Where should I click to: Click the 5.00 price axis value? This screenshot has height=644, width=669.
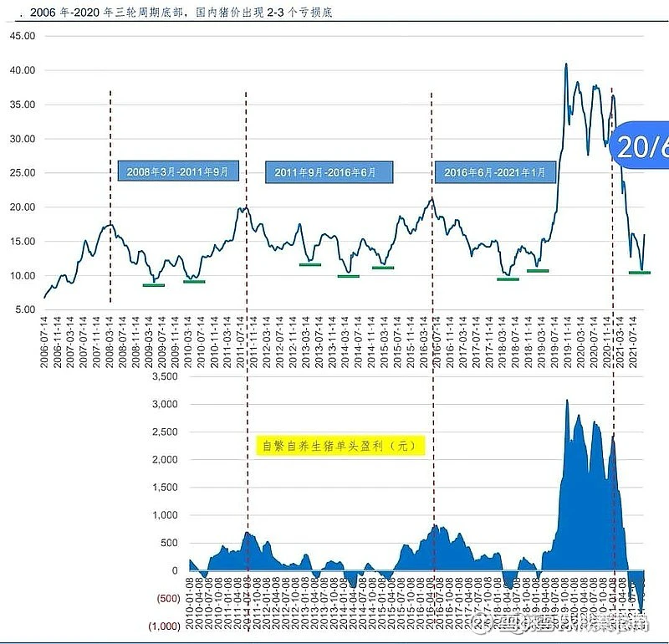pos(25,309)
